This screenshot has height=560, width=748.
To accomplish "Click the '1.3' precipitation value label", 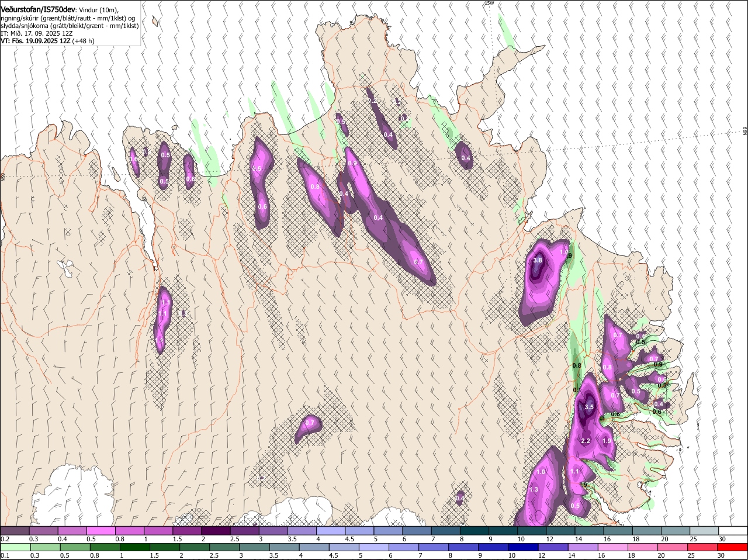I will pyautogui.click(x=534, y=489).
